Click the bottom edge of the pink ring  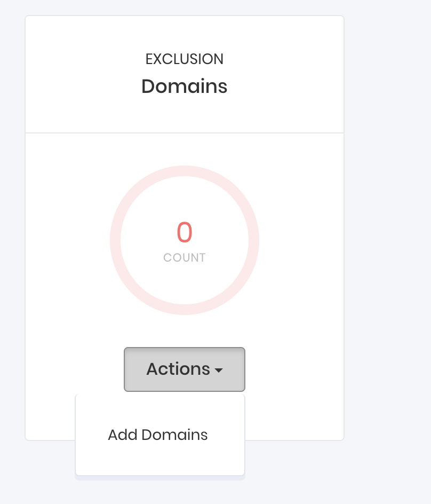[185, 310]
